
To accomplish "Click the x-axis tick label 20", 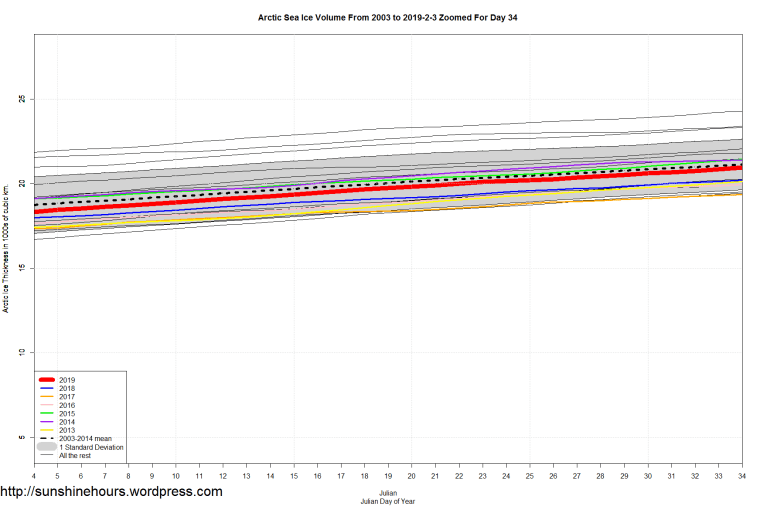I will 411,475.
